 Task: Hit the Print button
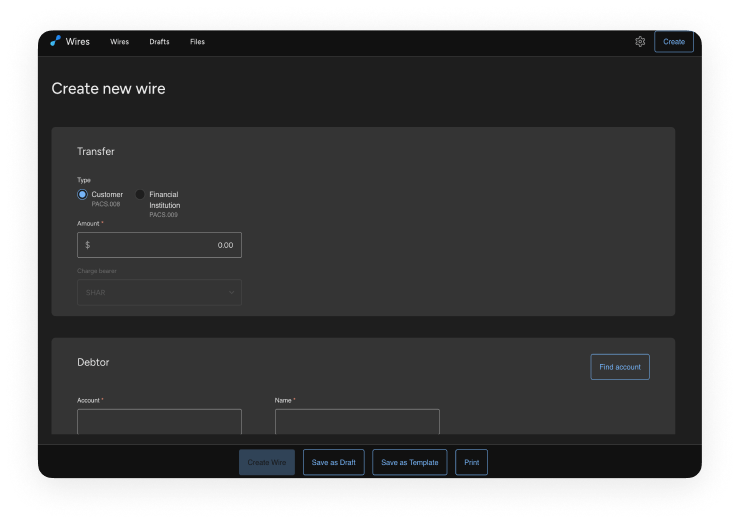click(471, 463)
